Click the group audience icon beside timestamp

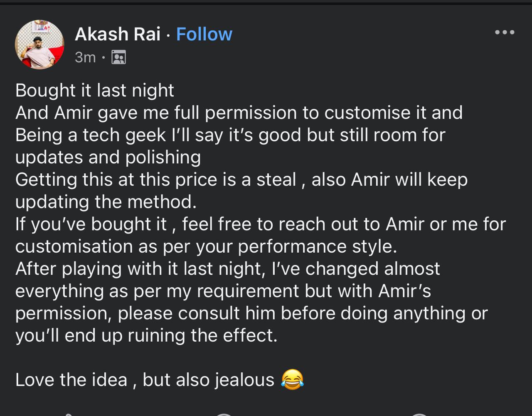[118, 57]
